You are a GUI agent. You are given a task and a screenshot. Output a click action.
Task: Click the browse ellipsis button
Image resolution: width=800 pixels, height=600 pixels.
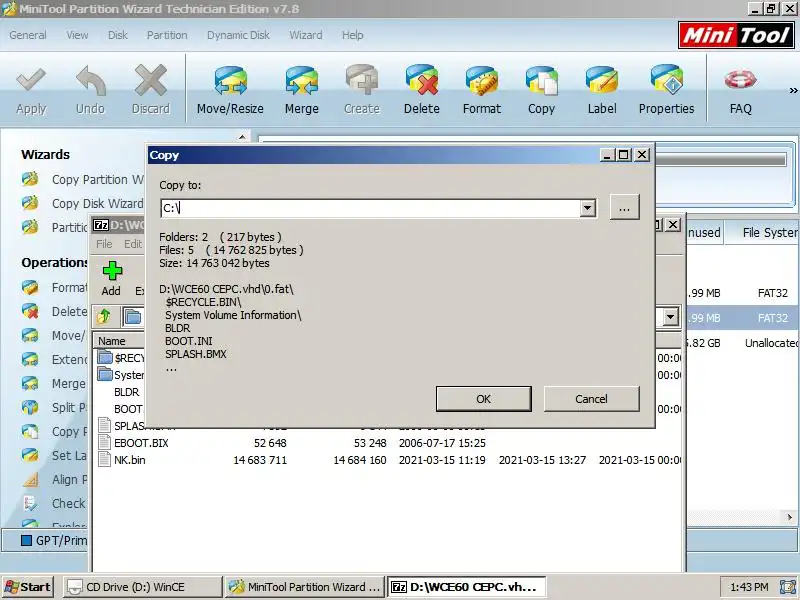coord(624,208)
